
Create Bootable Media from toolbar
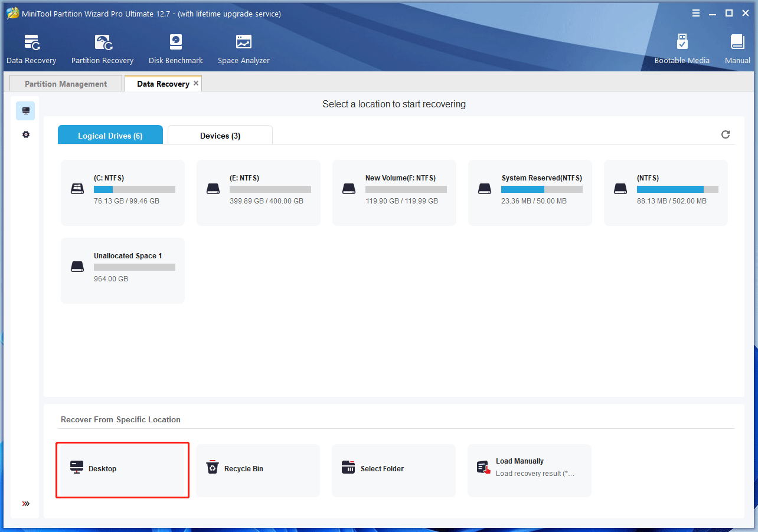coord(682,50)
